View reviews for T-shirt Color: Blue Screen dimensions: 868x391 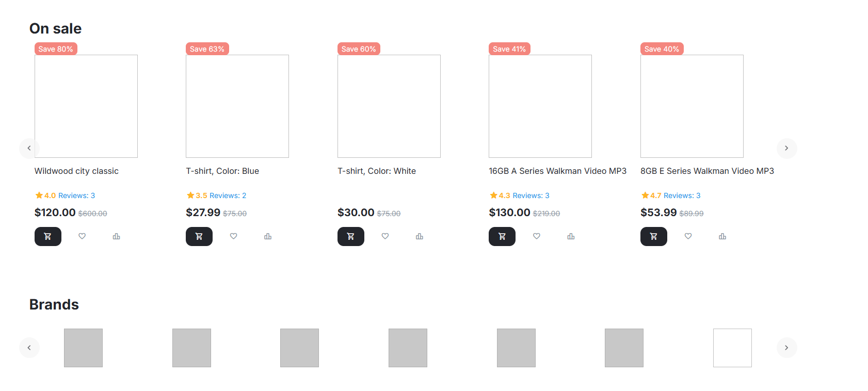(x=228, y=195)
